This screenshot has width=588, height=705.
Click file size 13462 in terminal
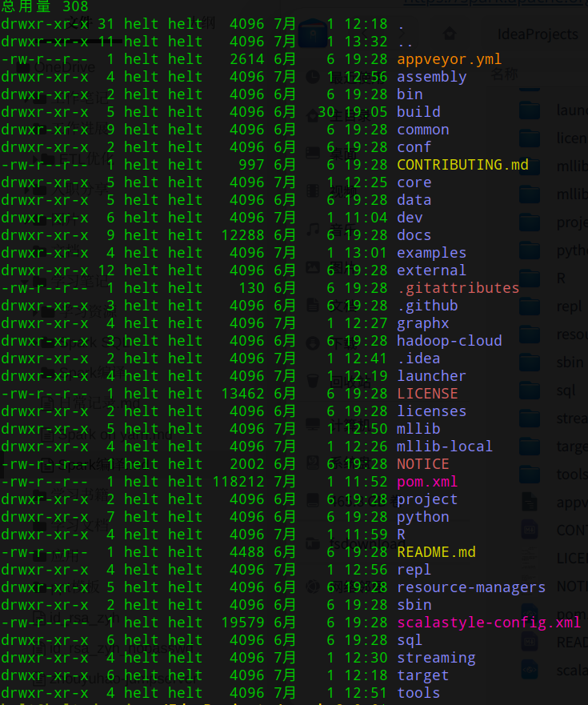coord(242,394)
